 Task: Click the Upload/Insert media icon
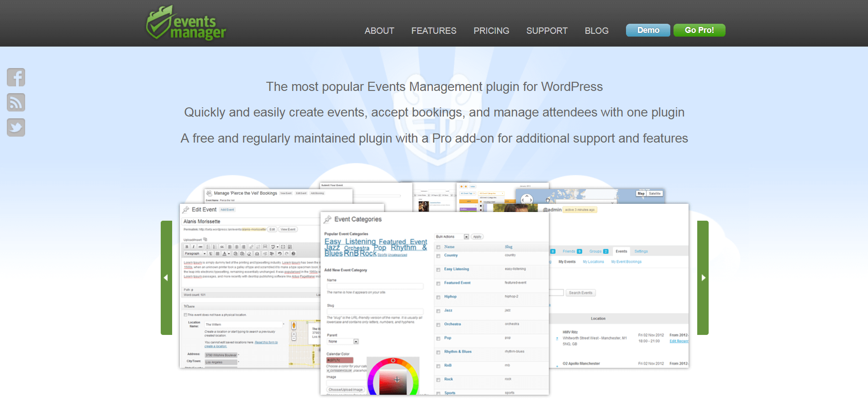(x=205, y=239)
